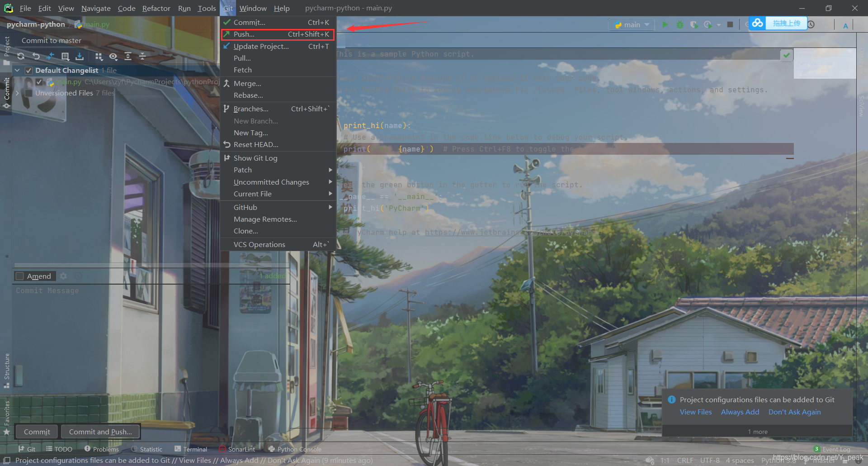Expand the Current File submenu

(x=278, y=194)
